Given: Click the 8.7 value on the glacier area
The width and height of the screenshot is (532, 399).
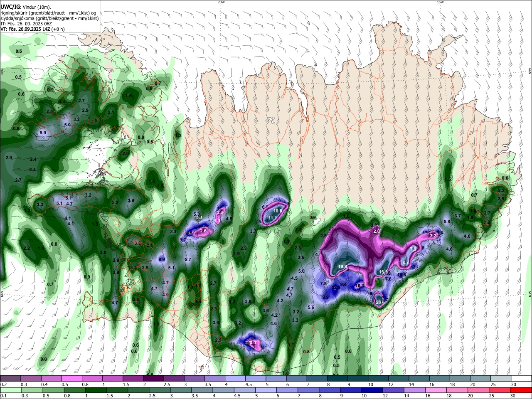Looking at the screenshot, I should pos(406,263).
